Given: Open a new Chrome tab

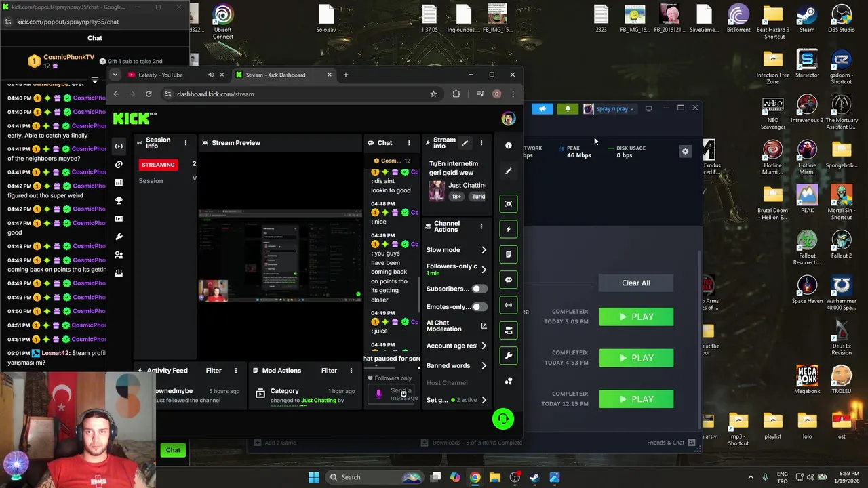Looking at the screenshot, I should click(346, 75).
